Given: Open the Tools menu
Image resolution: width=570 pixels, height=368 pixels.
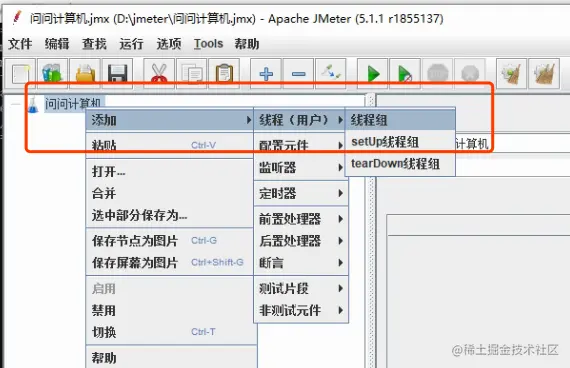Looking at the screenshot, I should (x=208, y=44).
